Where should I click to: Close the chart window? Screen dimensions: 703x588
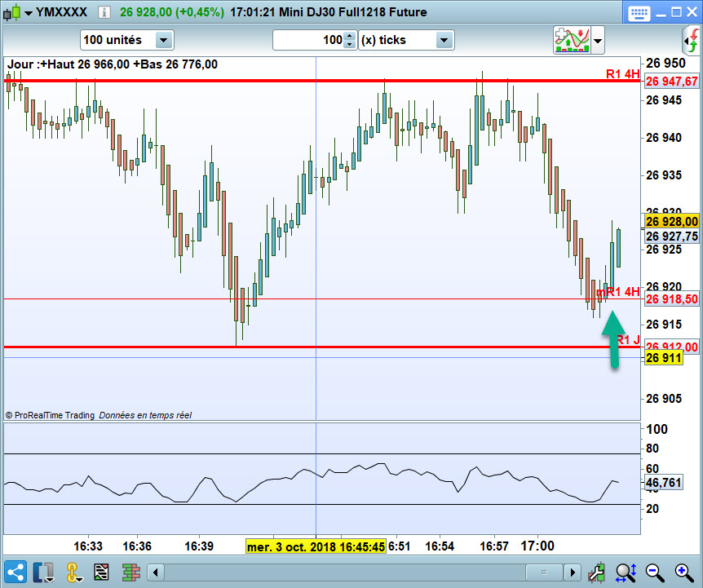tap(692, 12)
